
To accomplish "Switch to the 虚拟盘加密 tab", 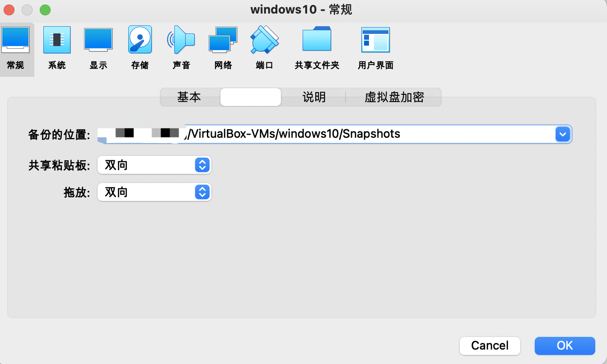I will [x=393, y=97].
